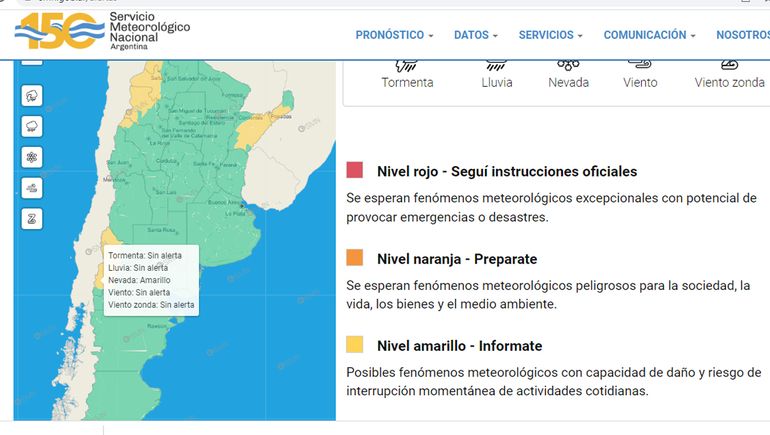Image resolution: width=770 pixels, height=435 pixels.
Task: Select the snowflake button in map sidebar
Action: tap(32, 157)
